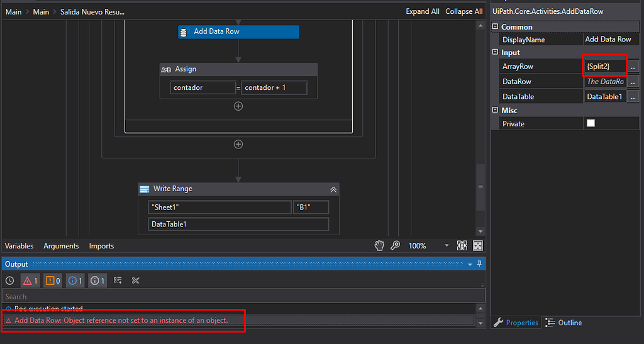This screenshot has height=344, width=644.
Task: Open expression editor for DataTable
Action: pos(633,97)
